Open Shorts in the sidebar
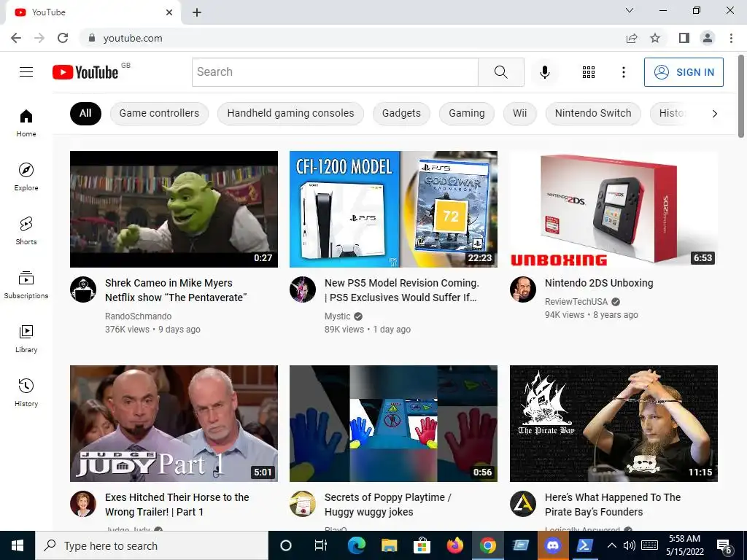 tap(26, 230)
